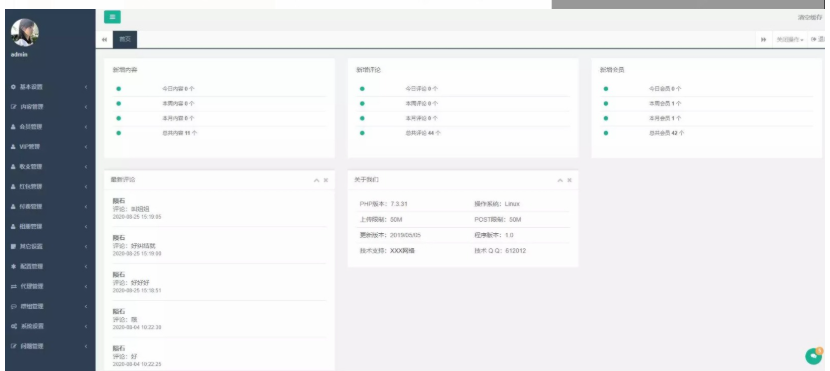Click the 总共评论 44 个 row
The height and width of the screenshot is (371, 830).
(x=464, y=133)
